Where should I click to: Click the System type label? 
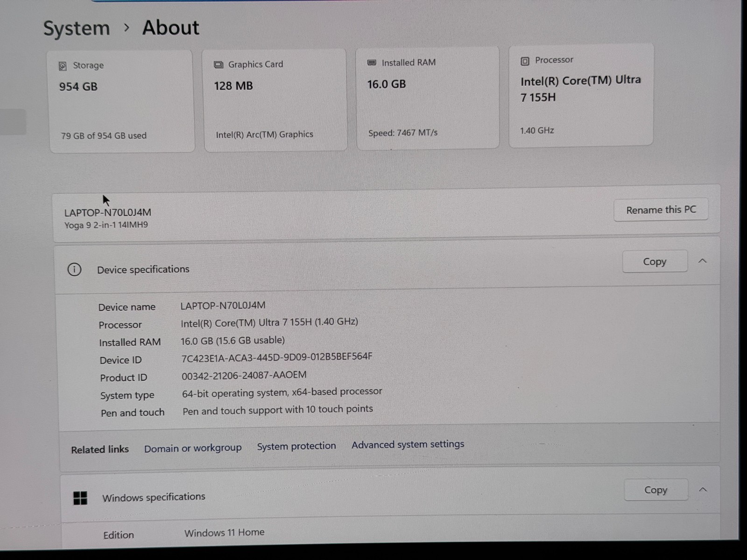(x=127, y=396)
